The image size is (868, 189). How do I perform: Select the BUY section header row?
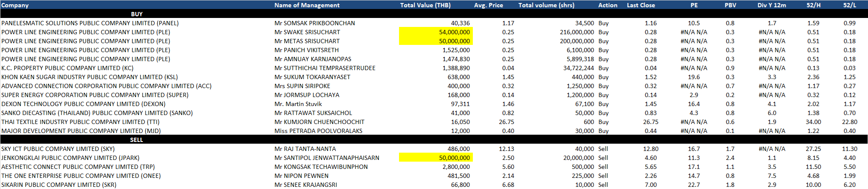point(137,14)
